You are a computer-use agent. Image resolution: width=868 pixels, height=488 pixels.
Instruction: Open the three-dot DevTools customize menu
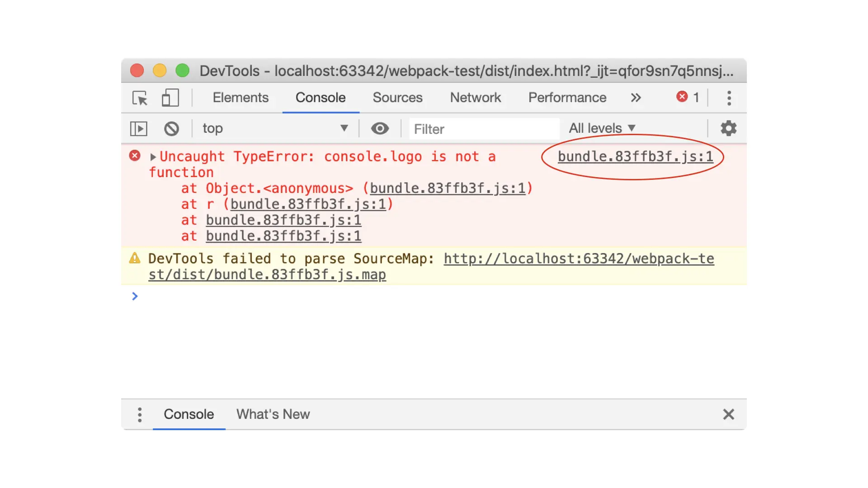pos(729,98)
